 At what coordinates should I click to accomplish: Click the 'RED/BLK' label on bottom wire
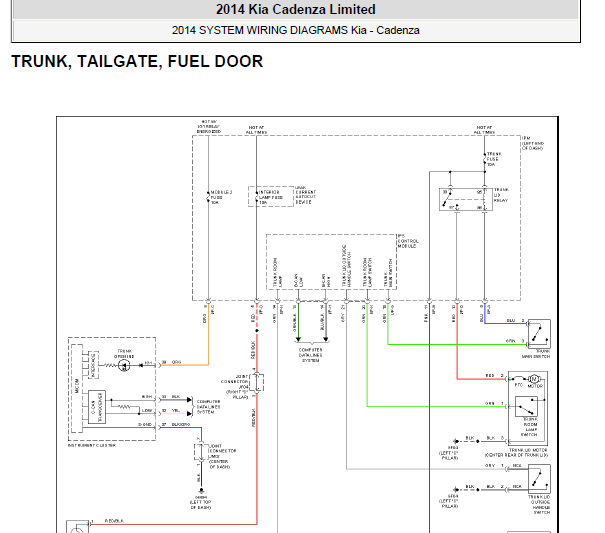tap(115, 521)
